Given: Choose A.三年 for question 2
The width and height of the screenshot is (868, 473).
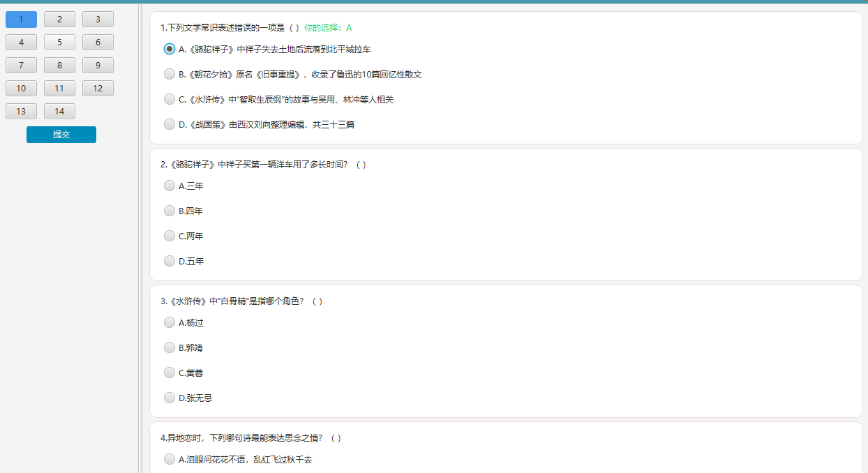Looking at the screenshot, I should tap(170, 186).
